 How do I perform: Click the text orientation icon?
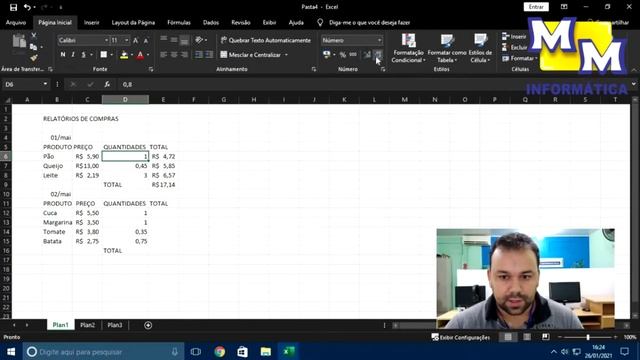199,40
